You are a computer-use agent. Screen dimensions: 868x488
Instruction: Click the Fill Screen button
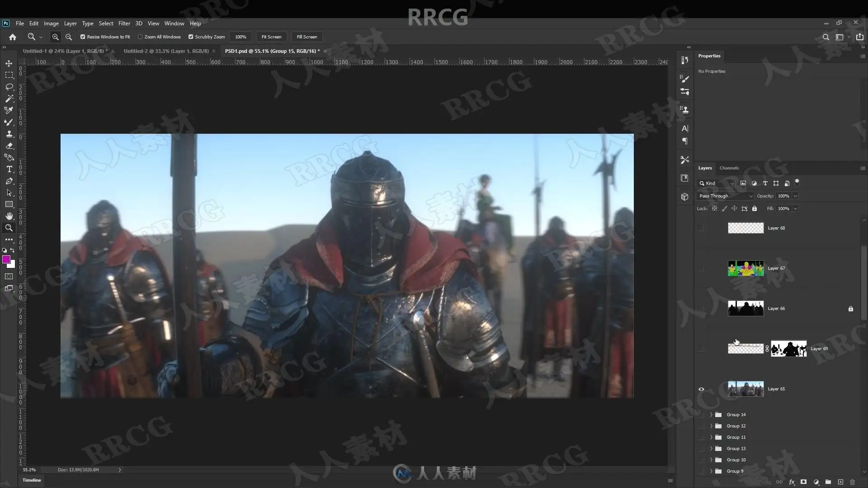[x=307, y=37]
